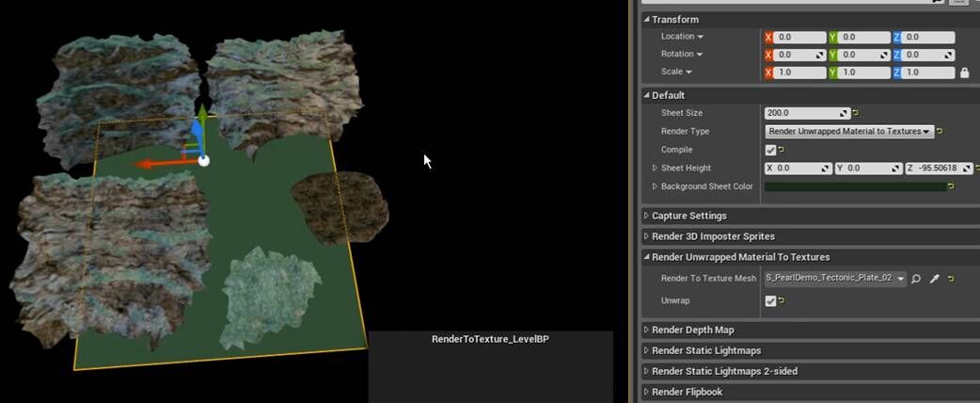Viewport: 980px width, 403px height.
Task: Click the Scale lock ratio icon
Action: (964, 73)
